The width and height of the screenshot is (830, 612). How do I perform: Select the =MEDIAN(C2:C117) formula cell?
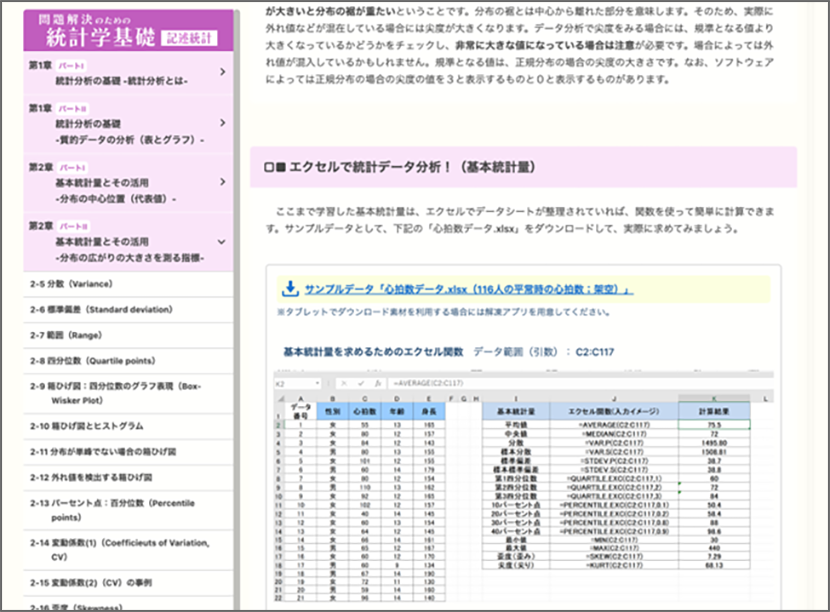[x=614, y=434]
